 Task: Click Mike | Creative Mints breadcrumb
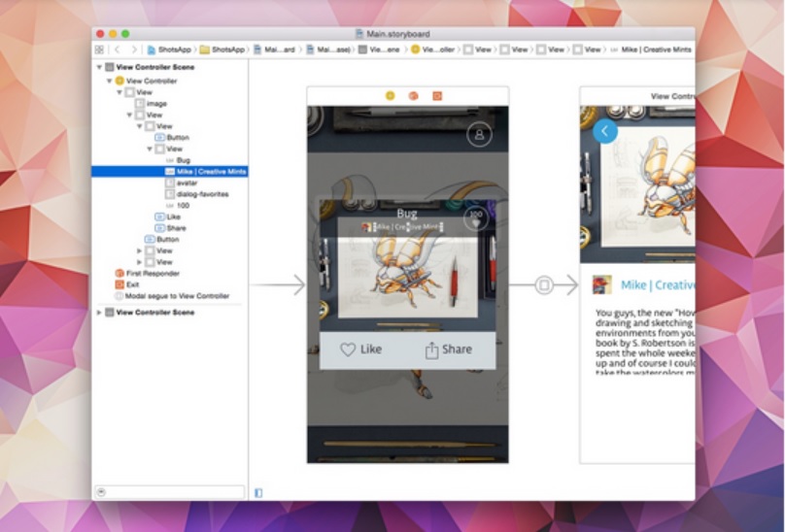651,50
